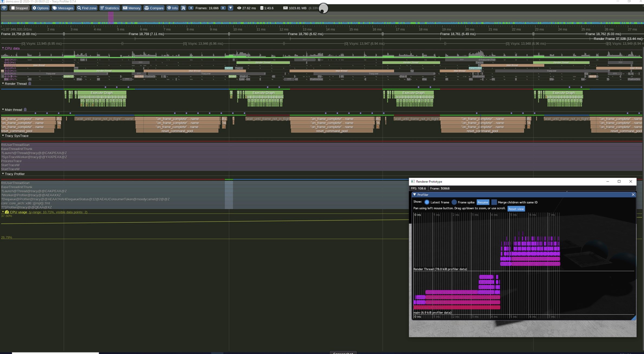The image size is (644, 354).
Task: Open the Find zone search
Action: pyautogui.click(x=87, y=8)
